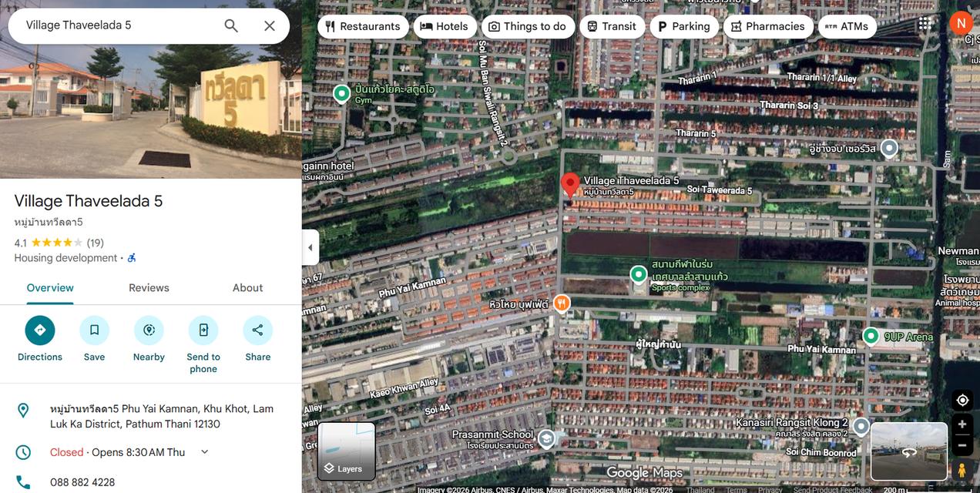Image resolution: width=980 pixels, height=493 pixels.
Task: Zoom in on the map
Action: point(962,424)
